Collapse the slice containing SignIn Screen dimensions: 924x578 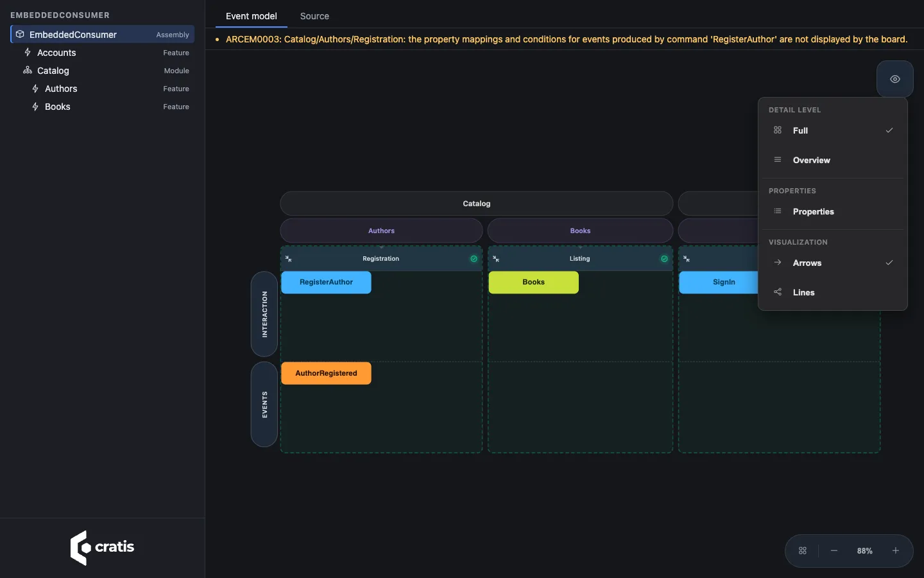[687, 259]
